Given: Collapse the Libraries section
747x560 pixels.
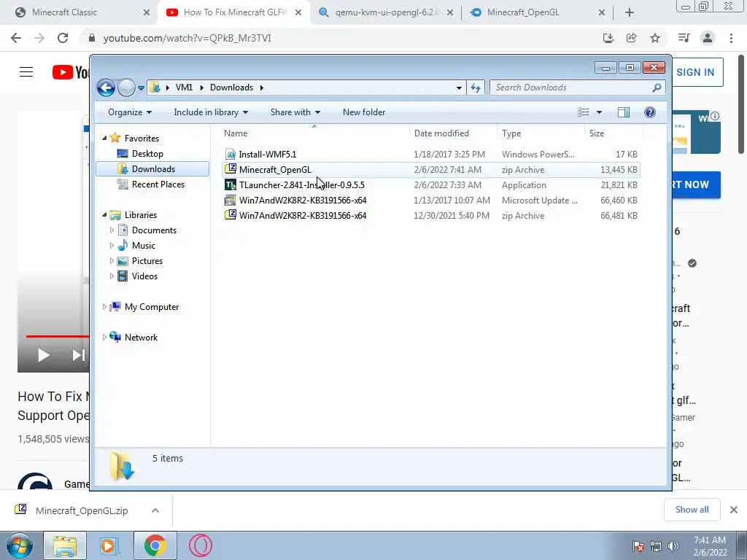Looking at the screenshot, I should coord(104,215).
